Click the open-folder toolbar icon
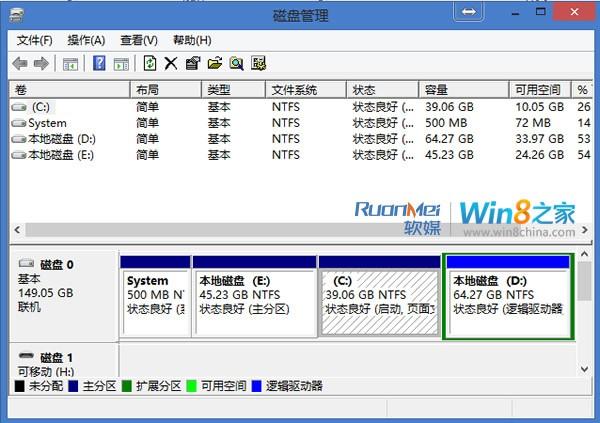This screenshot has height=423, width=600. [x=215, y=63]
